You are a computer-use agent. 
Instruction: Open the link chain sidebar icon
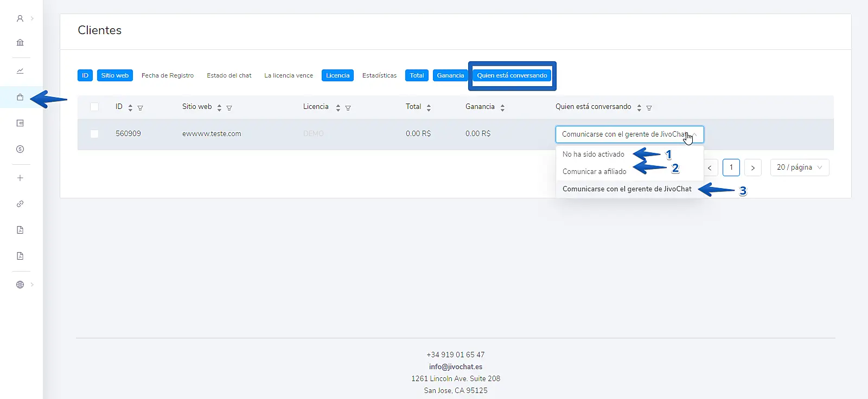click(20, 204)
